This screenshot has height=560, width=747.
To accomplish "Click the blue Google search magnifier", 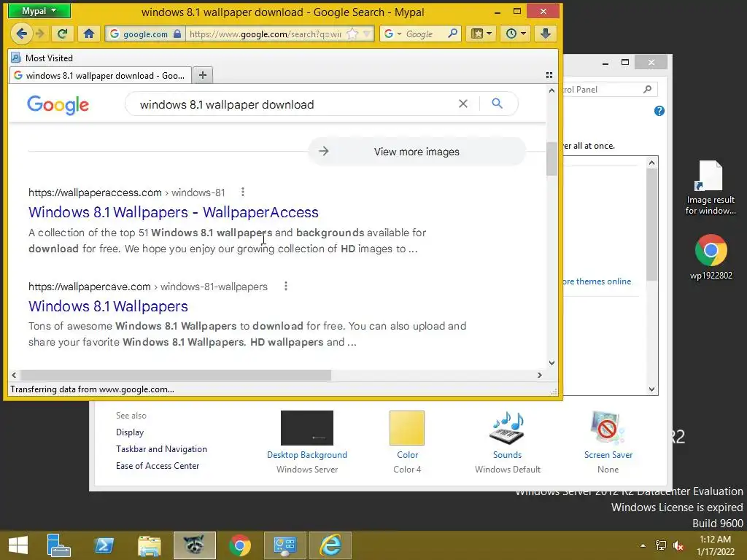I will point(497,104).
